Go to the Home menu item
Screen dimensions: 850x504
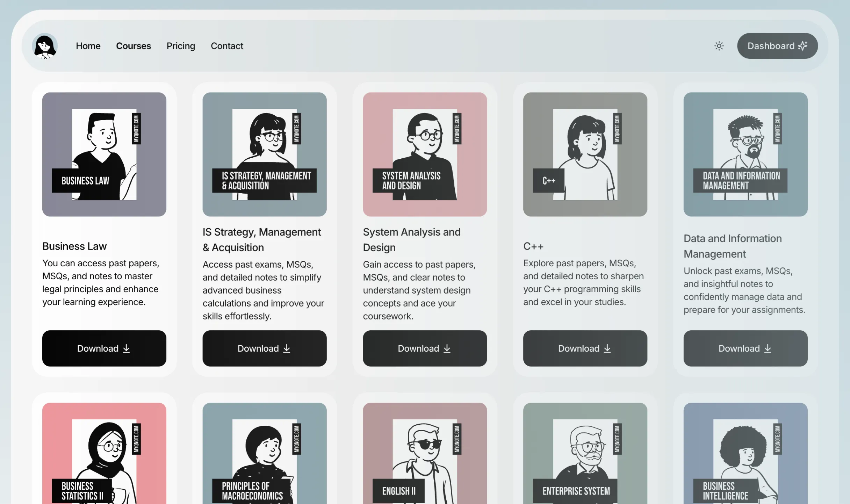[x=88, y=46]
